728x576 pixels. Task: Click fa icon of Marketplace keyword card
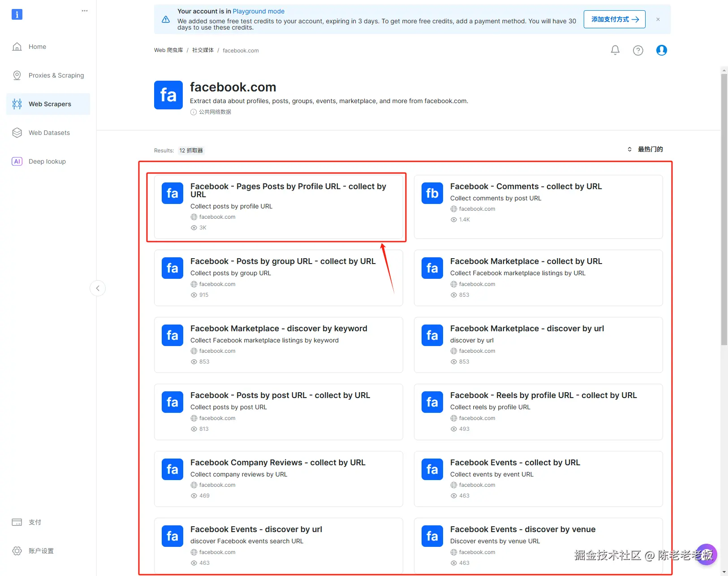pyautogui.click(x=172, y=335)
